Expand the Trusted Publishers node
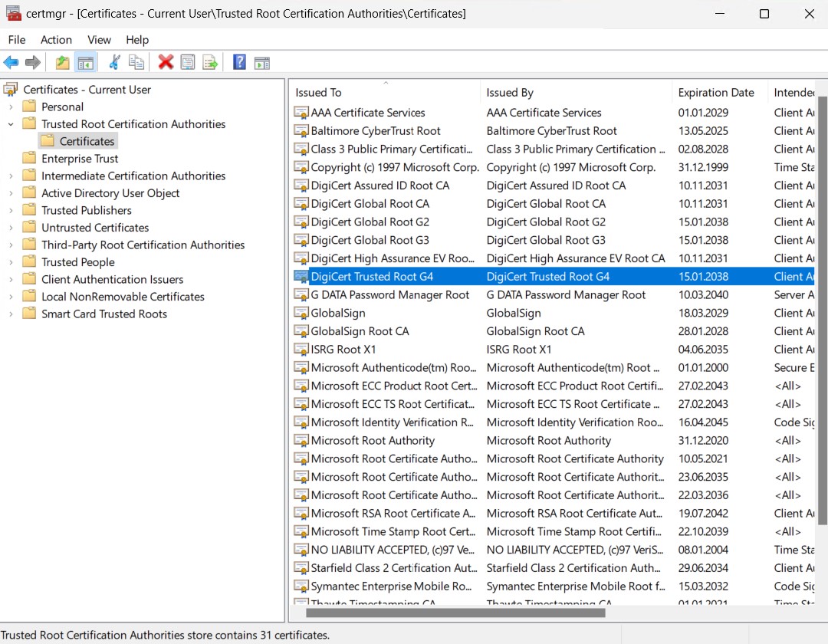 [x=11, y=210]
